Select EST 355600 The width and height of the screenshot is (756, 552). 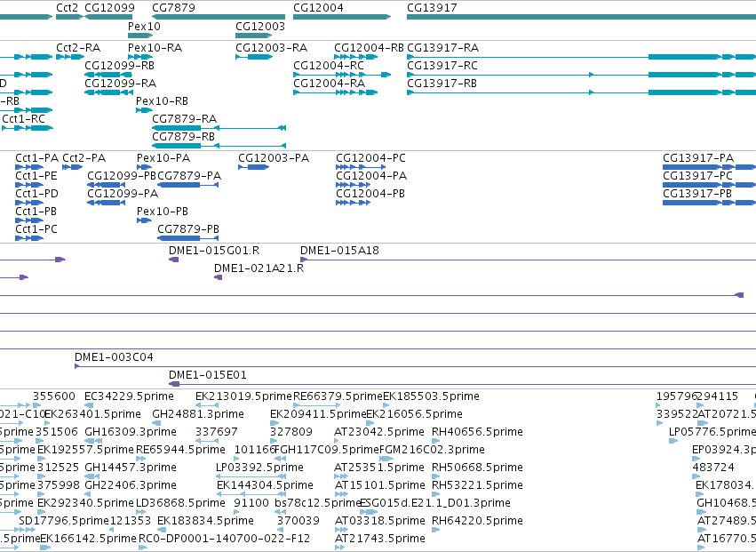coord(54,396)
